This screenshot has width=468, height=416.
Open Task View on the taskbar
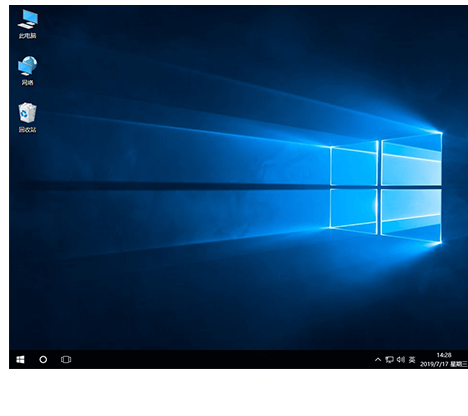(x=66, y=360)
